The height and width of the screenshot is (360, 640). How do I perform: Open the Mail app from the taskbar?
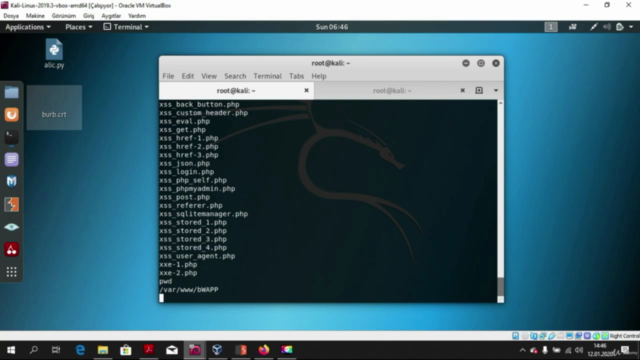(172, 350)
